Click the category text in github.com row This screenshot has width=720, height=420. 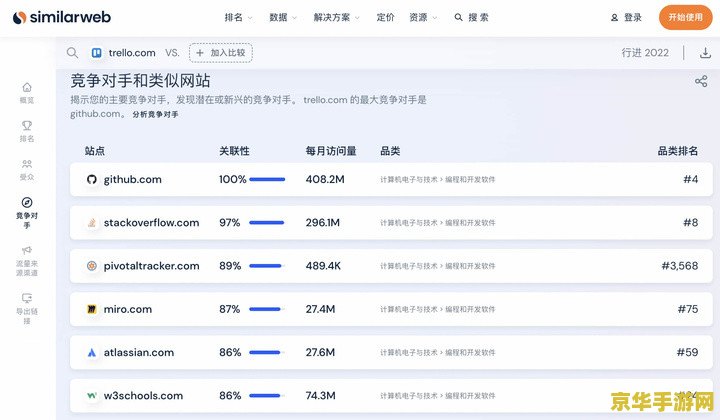[438, 179]
